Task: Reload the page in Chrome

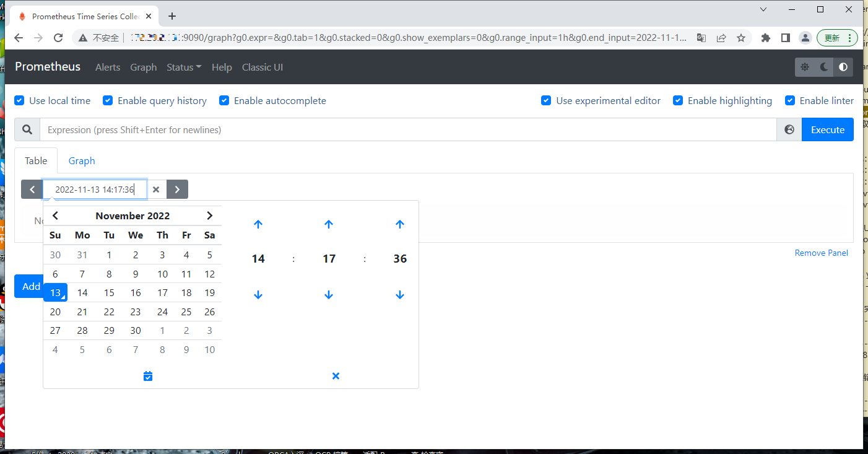Action: pos(58,38)
